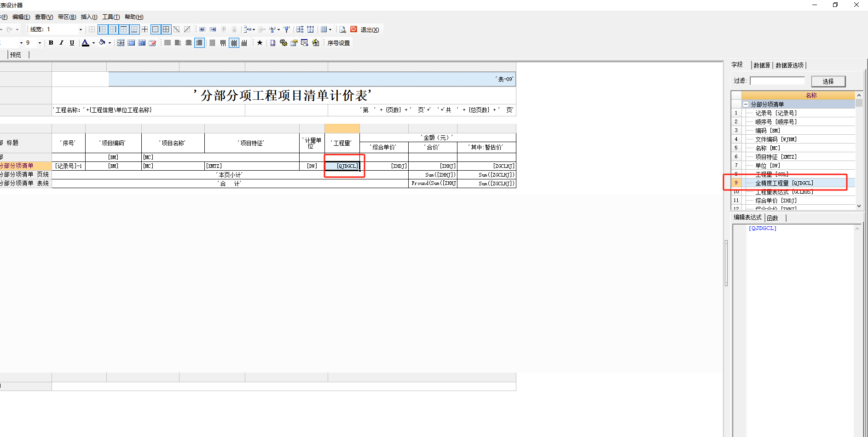Open the 查看(V) menu

[x=44, y=17]
